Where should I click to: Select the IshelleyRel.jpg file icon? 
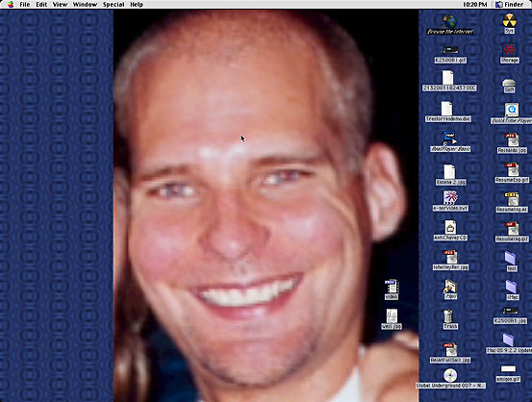click(450, 257)
